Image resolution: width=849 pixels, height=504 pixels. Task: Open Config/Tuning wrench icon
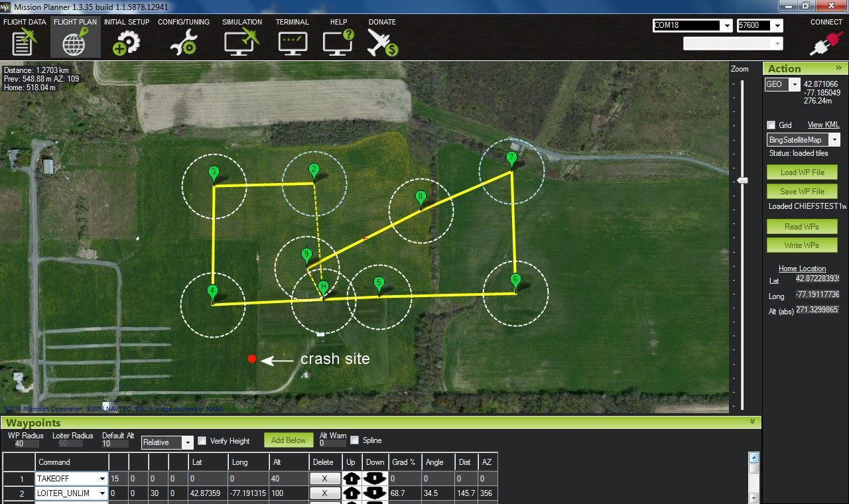[183, 41]
